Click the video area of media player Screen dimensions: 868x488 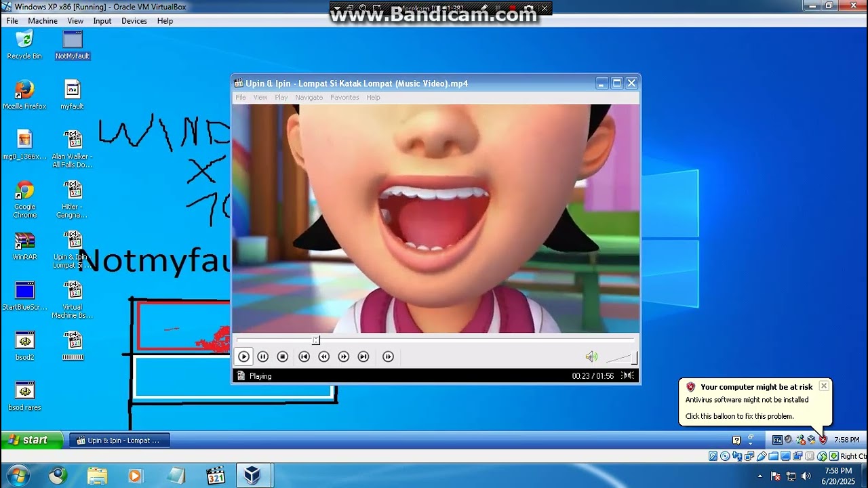click(435, 218)
